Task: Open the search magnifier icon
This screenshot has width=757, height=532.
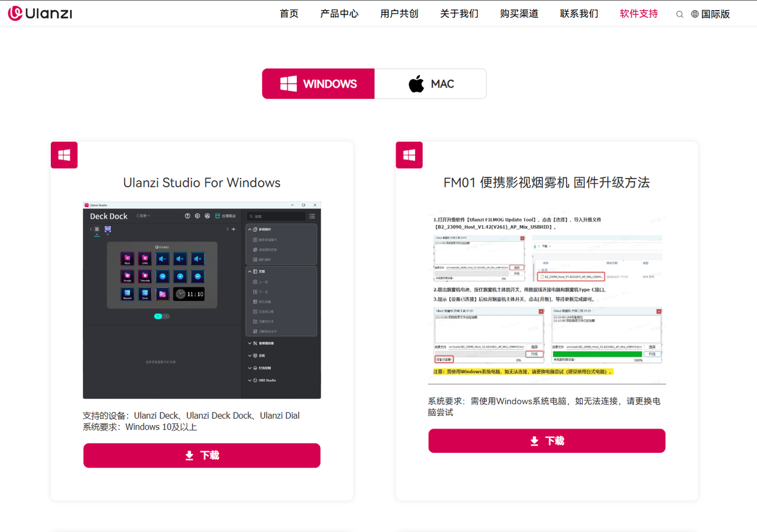Action: tap(680, 14)
